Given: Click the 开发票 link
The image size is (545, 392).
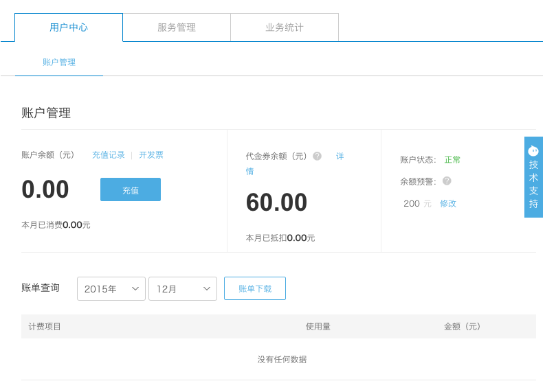Looking at the screenshot, I should pos(151,155).
